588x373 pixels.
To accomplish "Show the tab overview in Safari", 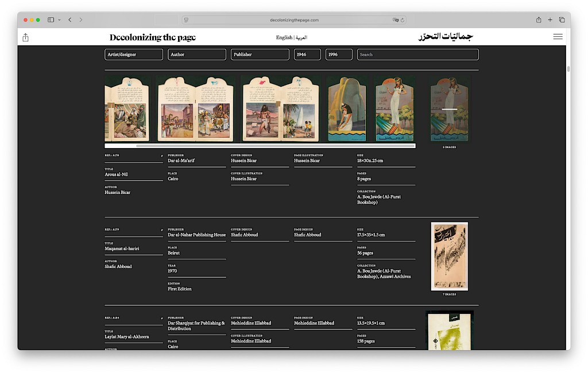I will (x=562, y=20).
